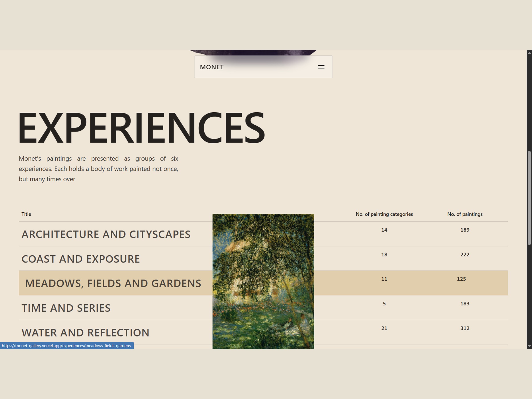Viewport: 532px width, 399px height.
Task: Click the garden painting preview image
Action: pyautogui.click(x=263, y=281)
